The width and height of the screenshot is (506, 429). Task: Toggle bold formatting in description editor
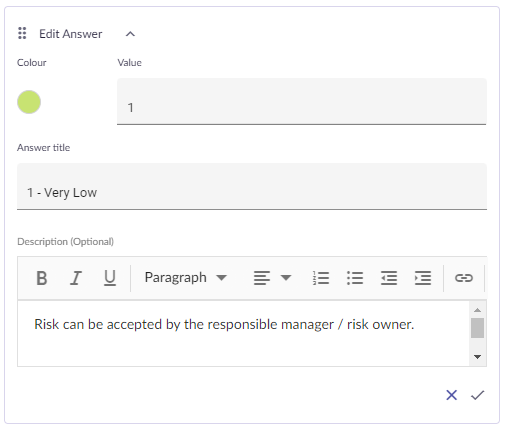click(x=42, y=278)
